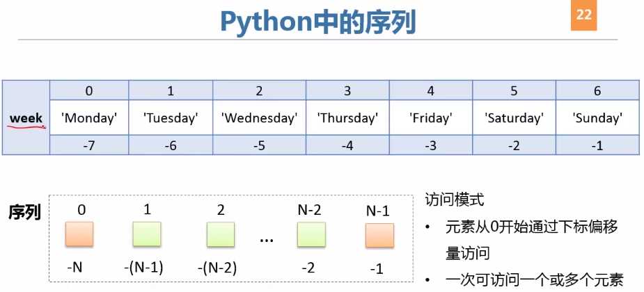
Task: Click the orange slide number 22 badge
Action: click(x=584, y=16)
